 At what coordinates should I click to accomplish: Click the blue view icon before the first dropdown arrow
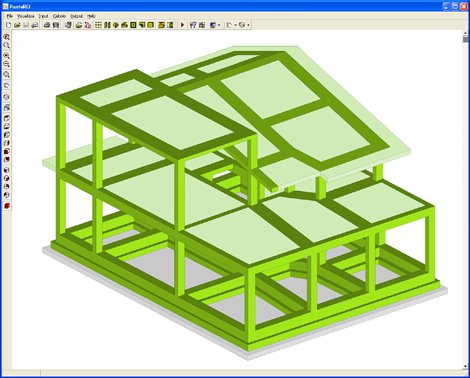tap(213, 25)
